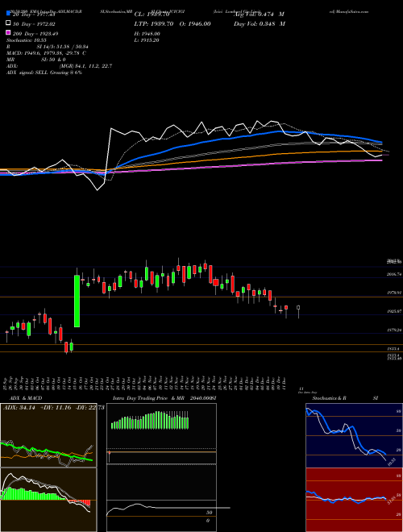Screen dimensions: 403x532
Task: Select the '50 Day = 1972.02' label
Action: click(x=34, y=23)
